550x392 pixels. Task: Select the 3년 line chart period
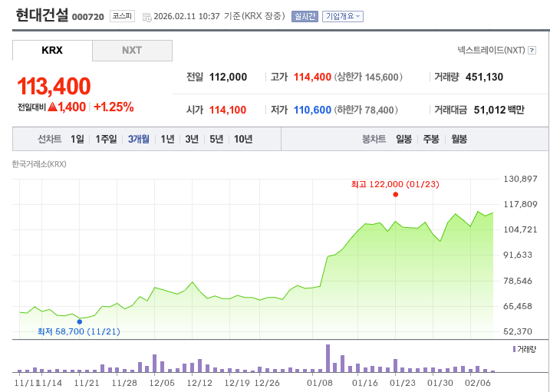tap(192, 139)
